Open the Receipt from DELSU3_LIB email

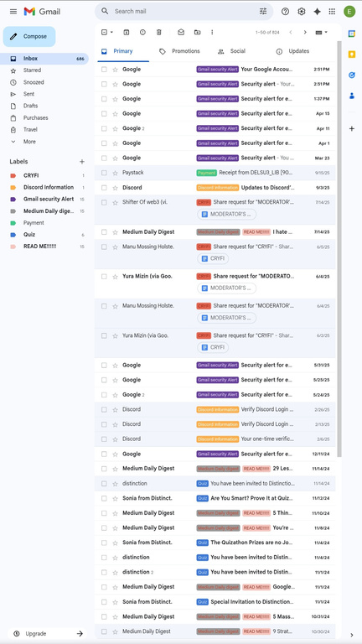pyautogui.click(x=215, y=173)
